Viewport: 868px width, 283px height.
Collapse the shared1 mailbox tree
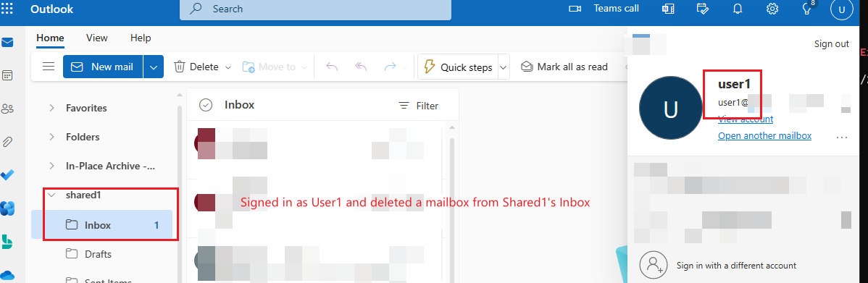tap(52, 195)
